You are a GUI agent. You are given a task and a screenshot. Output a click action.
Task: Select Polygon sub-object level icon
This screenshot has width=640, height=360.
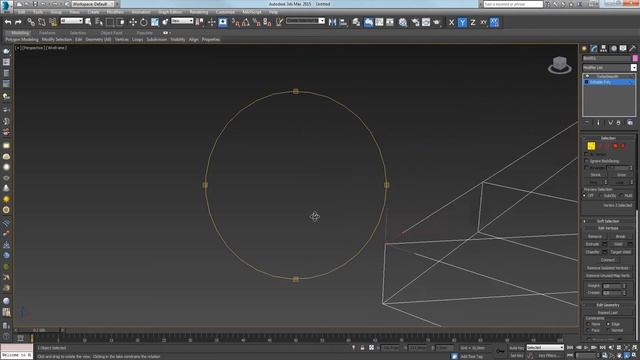click(616, 146)
